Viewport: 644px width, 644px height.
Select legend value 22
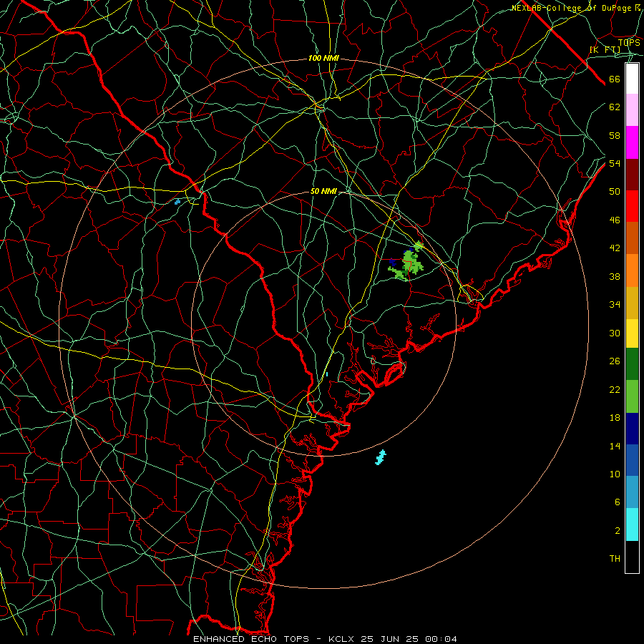615,389
